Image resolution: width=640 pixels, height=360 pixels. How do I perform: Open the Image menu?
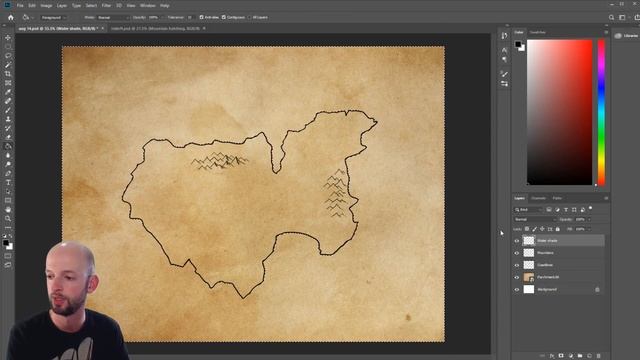point(46,6)
